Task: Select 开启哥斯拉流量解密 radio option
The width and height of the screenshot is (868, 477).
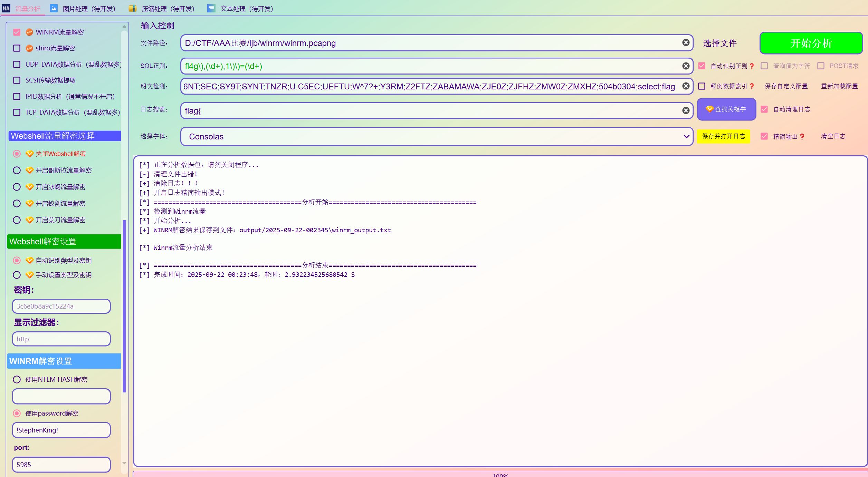Action: coord(17,170)
